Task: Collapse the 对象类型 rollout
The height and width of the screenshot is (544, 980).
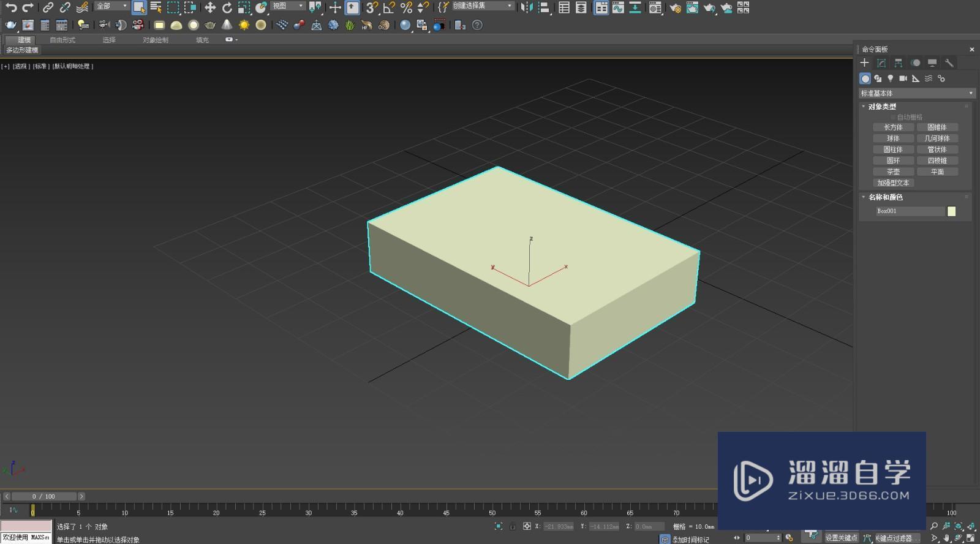Action: pos(882,106)
